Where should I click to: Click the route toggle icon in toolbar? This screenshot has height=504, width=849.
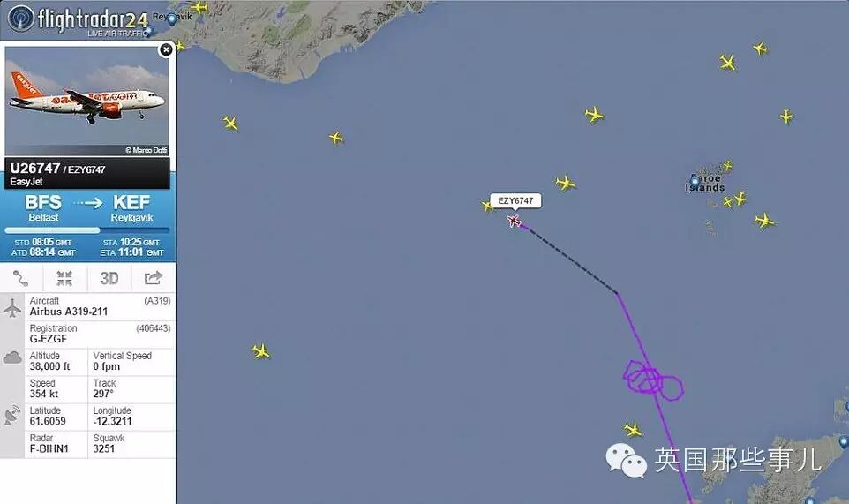(20, 278)
